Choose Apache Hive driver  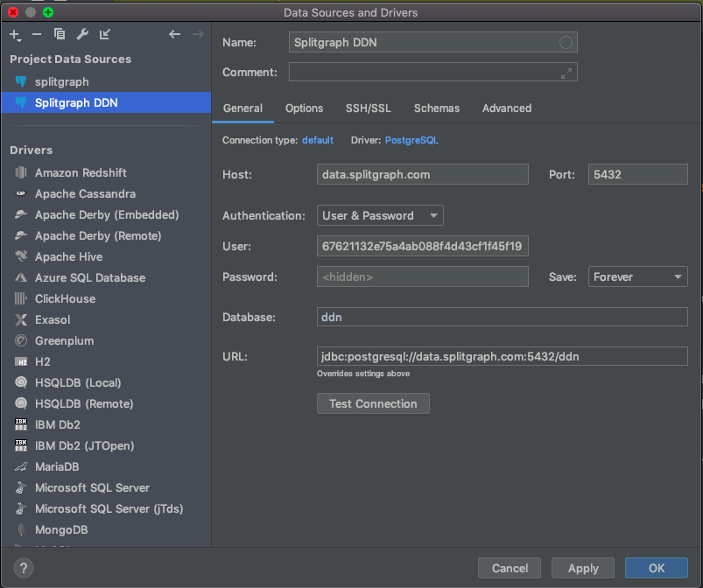tap(106, 256)
